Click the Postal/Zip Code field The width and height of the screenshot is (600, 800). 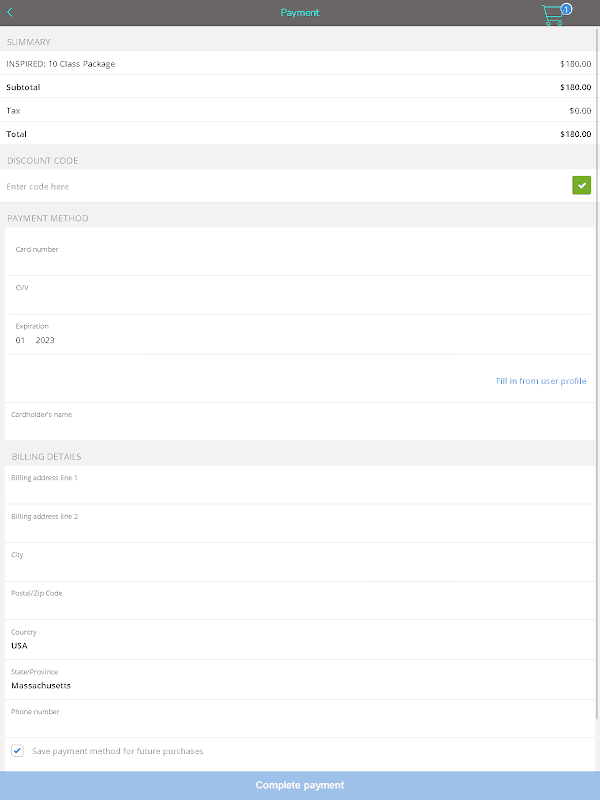coord(300,606)
